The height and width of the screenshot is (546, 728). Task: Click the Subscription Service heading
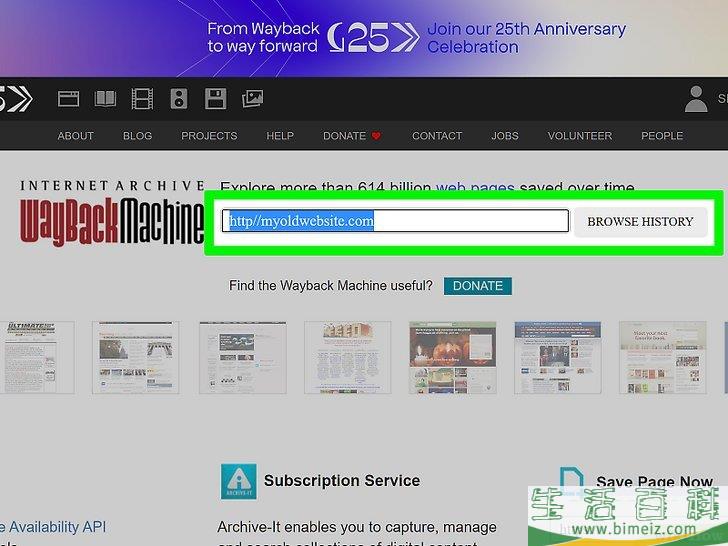(342, 481)
